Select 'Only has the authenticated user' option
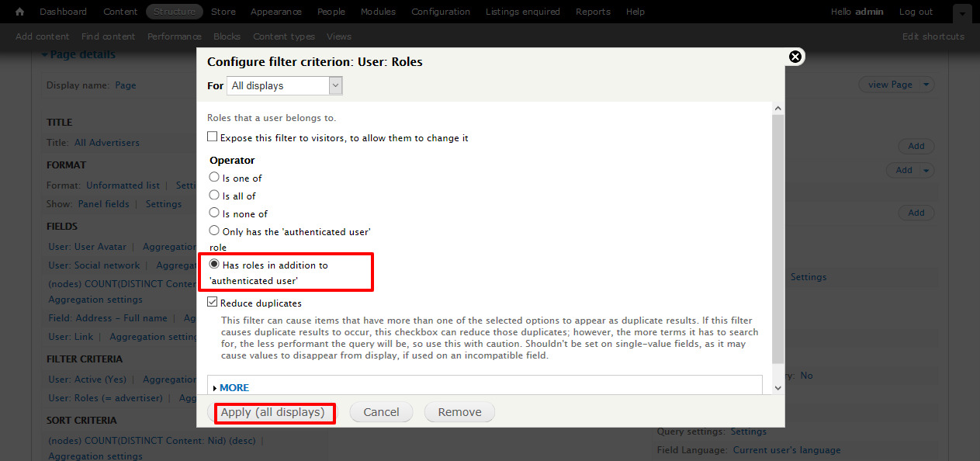The height and width of the screenshot is (461, 980). pos(214,231)
